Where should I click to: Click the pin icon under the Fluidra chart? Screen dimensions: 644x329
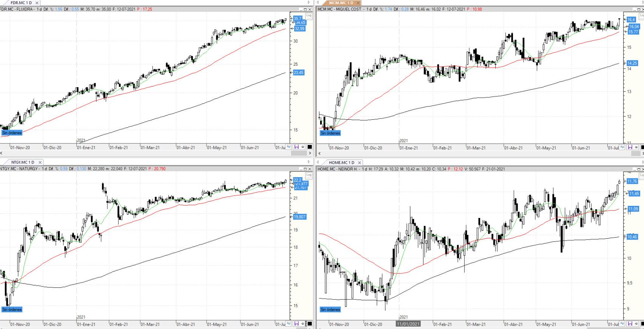[x=303, y=147]
